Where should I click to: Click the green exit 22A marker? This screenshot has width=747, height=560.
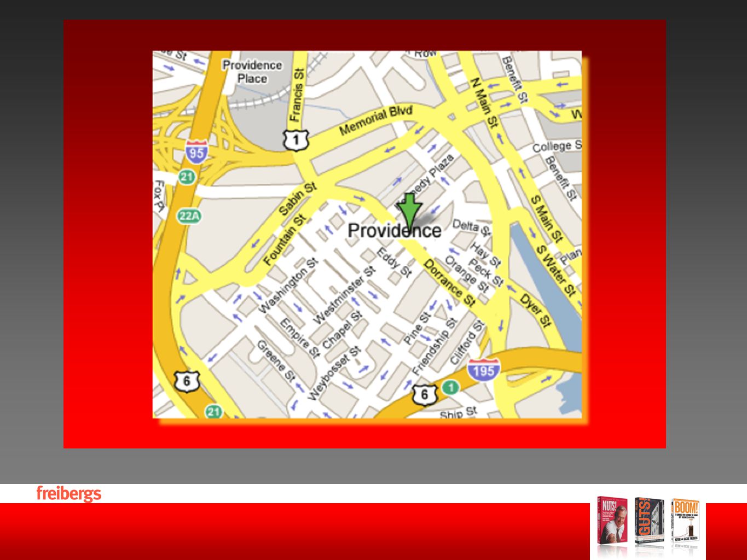[189, 216]
